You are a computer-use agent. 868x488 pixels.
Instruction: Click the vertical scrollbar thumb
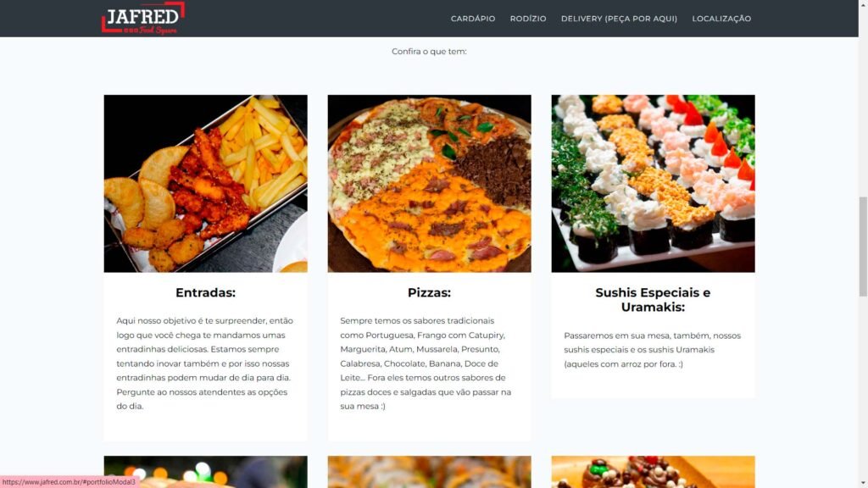(x=863, y=247)
